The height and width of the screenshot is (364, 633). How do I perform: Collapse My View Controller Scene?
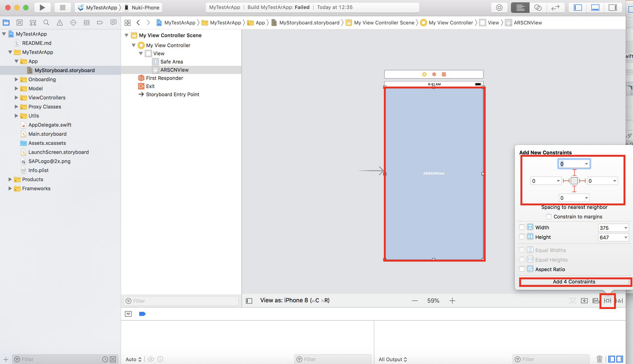tap(126, 35)
